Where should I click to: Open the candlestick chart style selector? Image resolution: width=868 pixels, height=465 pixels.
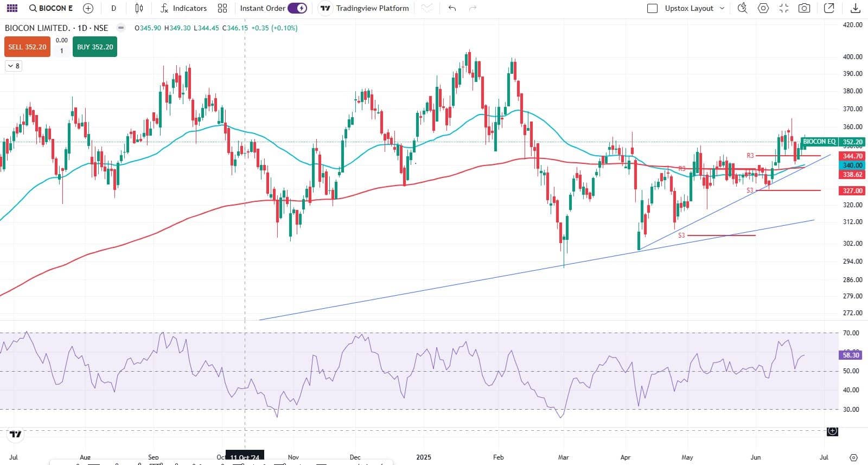tap(139, 8)
